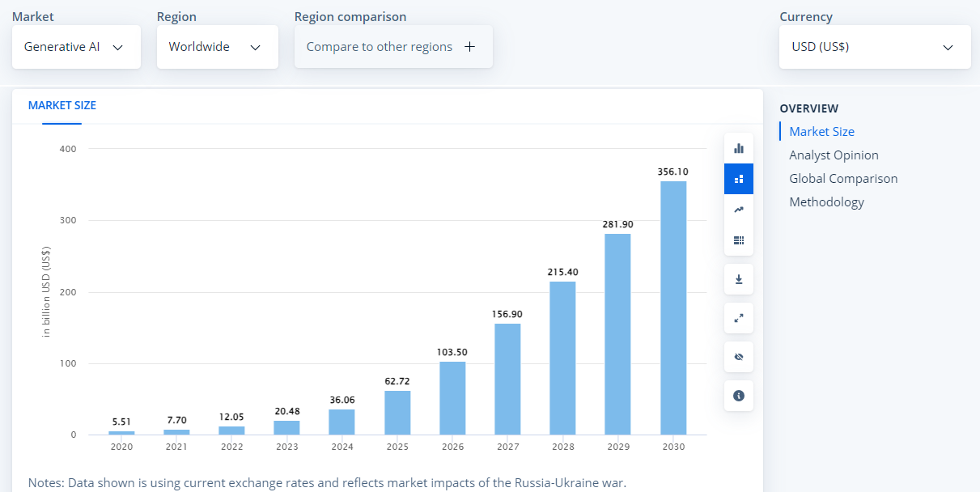
Task: Switch to the bar chart view icon
Action: [738, 148]
